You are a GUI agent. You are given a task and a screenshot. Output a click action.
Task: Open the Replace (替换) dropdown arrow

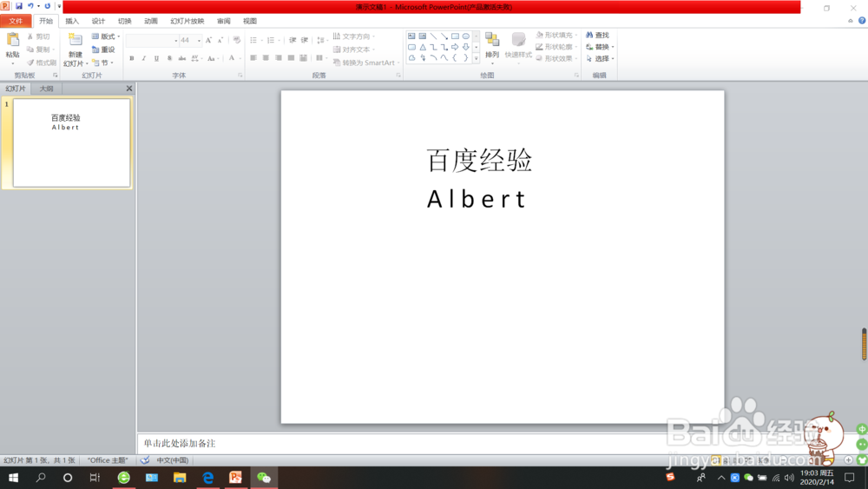click(613, 47)
